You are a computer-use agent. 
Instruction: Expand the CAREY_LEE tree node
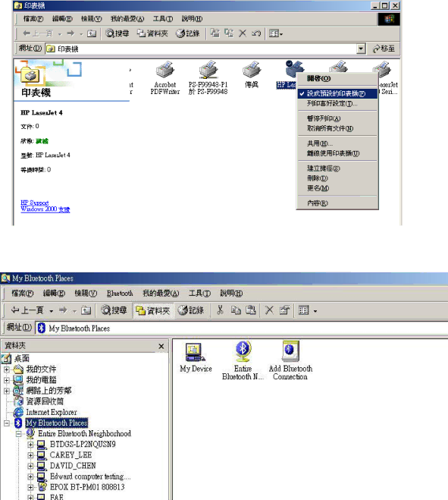30,455
